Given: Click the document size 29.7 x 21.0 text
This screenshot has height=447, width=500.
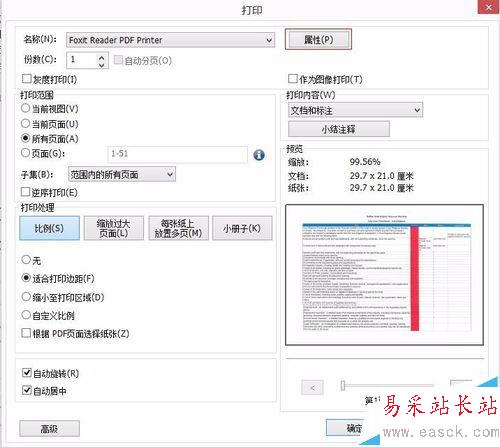Looking at the screenshot, I should click(x=382, y=176).
